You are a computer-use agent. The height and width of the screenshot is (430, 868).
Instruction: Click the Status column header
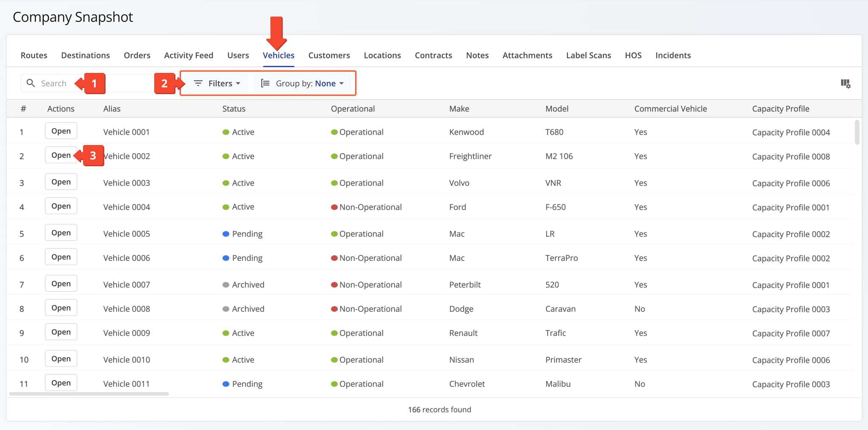(x=234, y=109)
